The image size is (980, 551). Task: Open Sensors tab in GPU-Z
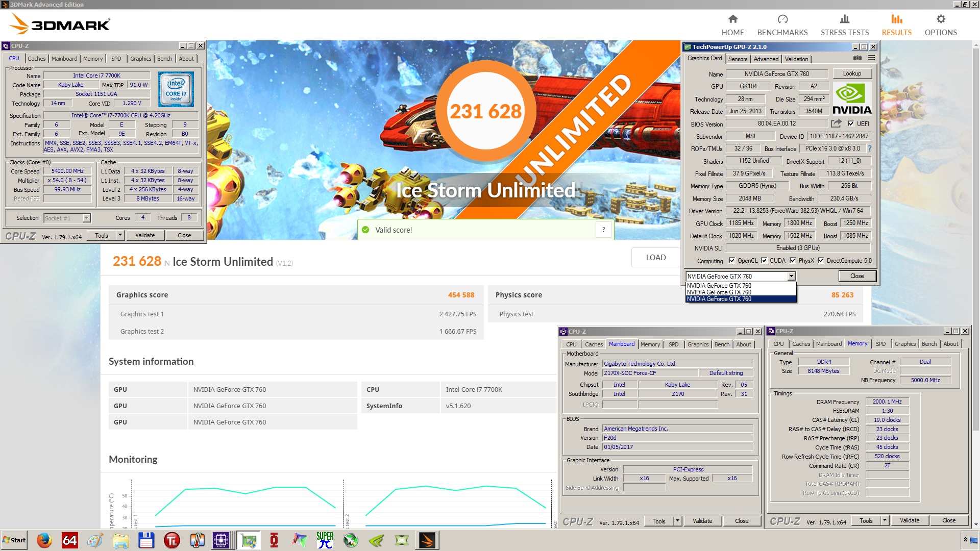coord(738,59)
